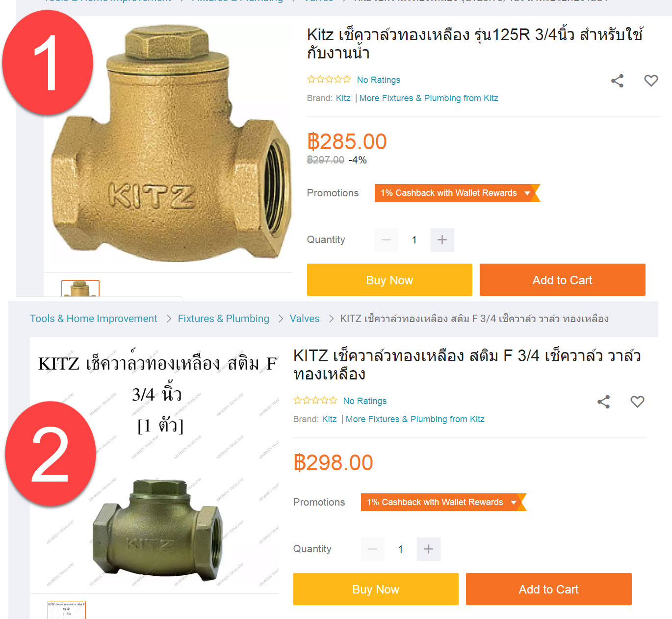Buy Now the ฿298 KITZ valve
The height and width of the screenshot is (619, 672).
click(376, 589)
